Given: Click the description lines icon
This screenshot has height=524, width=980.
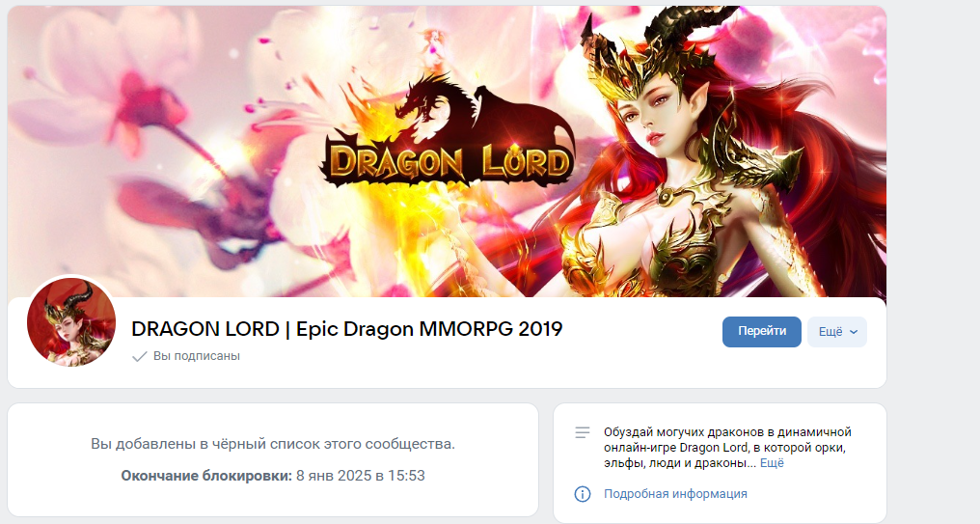Looking at the screenshot, I should [x=583, y=432].
